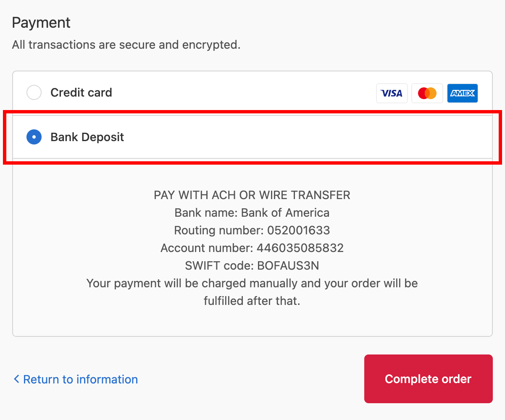
Task: Click the Return to information link
Action: point(80,379)
